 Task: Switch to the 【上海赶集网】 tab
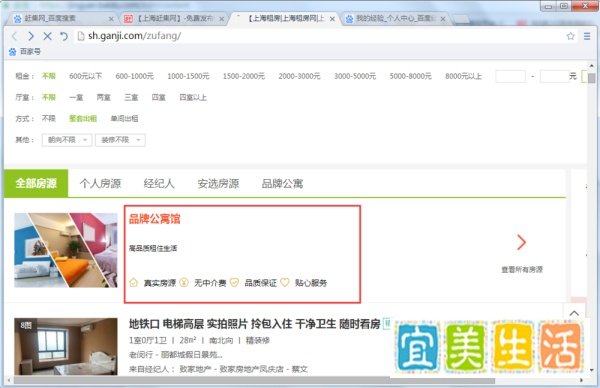pyautogui.click(x=174, y=18)
